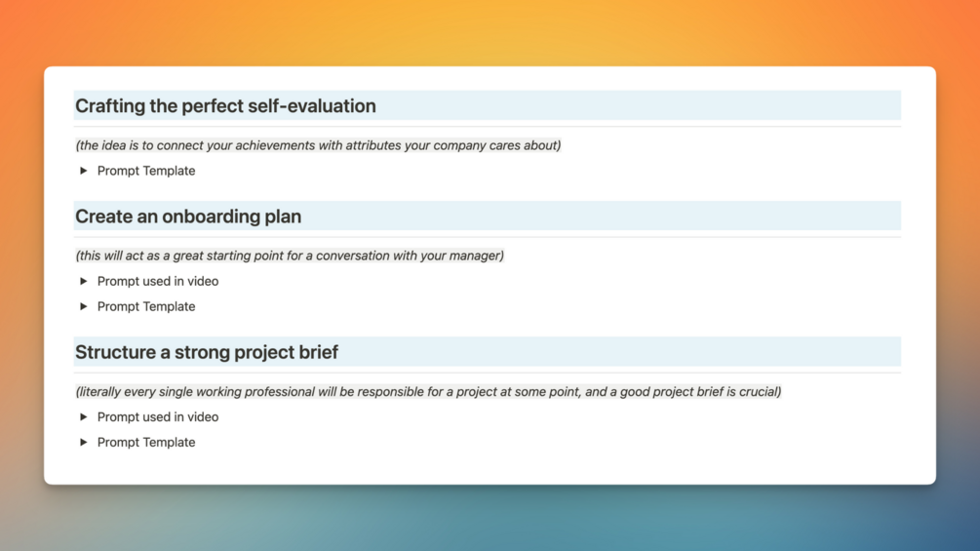
Task: Click the Crafting the perfect self-evaluation heading
Action: pyautogui.click(x=225, y=105)
